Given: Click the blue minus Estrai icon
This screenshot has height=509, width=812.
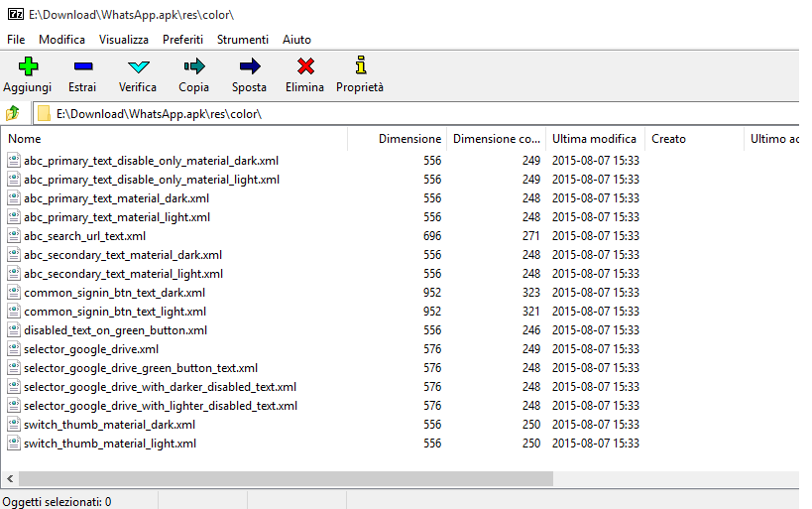Looking at the screenshot, I should [x=83, y=66].
